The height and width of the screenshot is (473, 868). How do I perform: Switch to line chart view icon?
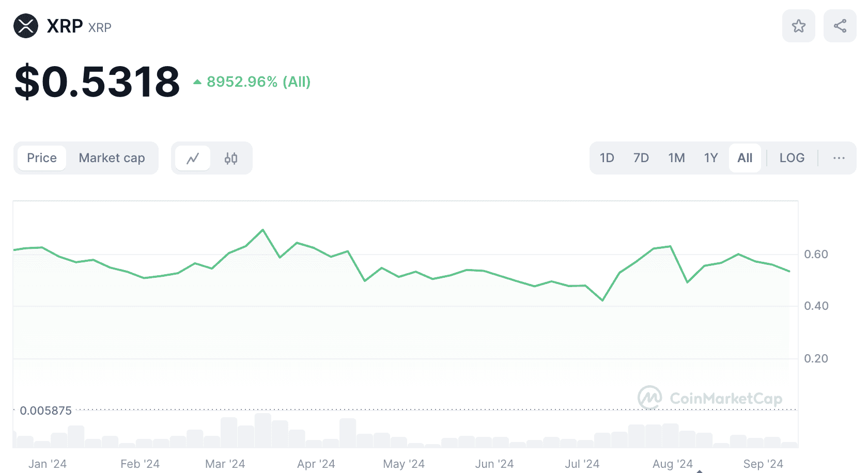[x=193, y=158]
